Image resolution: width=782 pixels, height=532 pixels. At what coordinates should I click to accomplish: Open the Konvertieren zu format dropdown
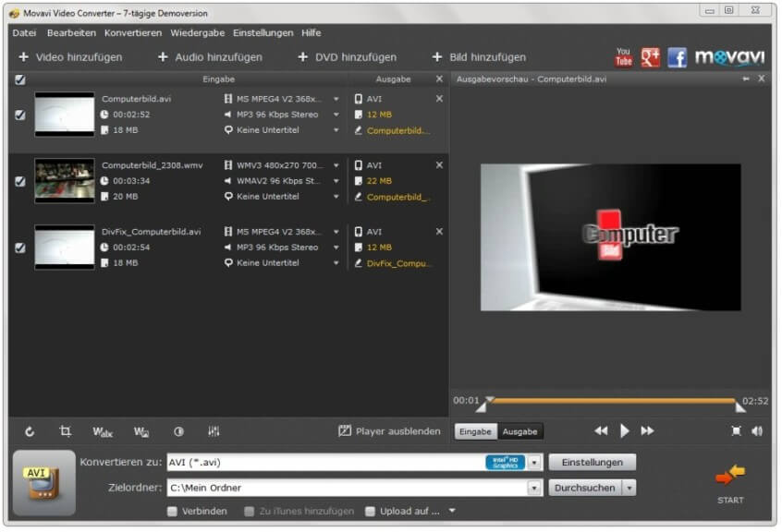coord(534,462)
